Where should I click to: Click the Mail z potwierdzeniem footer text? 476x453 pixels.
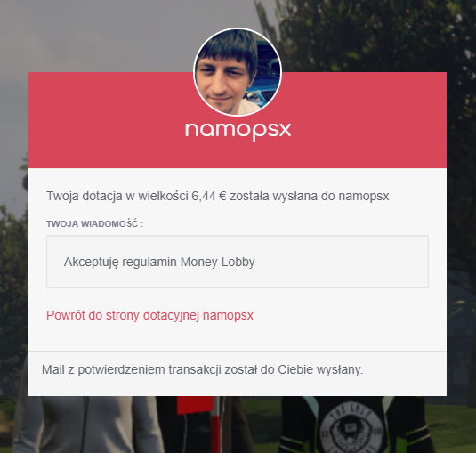(202, 370)
